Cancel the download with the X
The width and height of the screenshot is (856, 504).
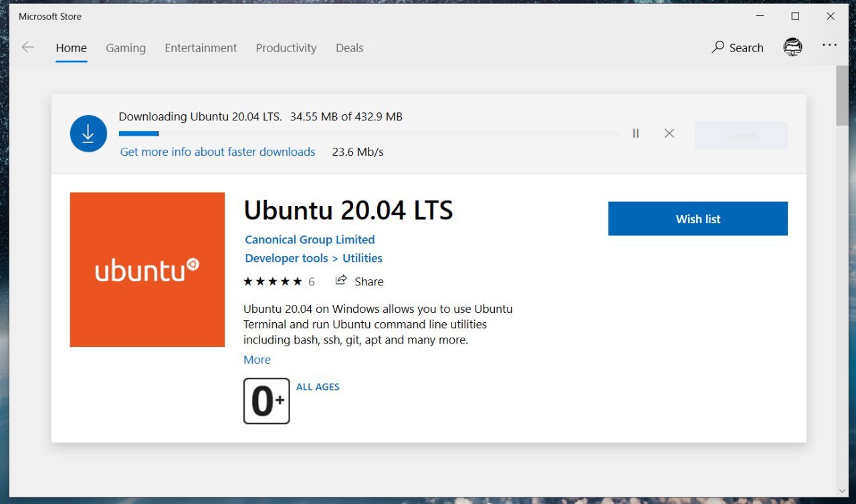click(669, 134)
